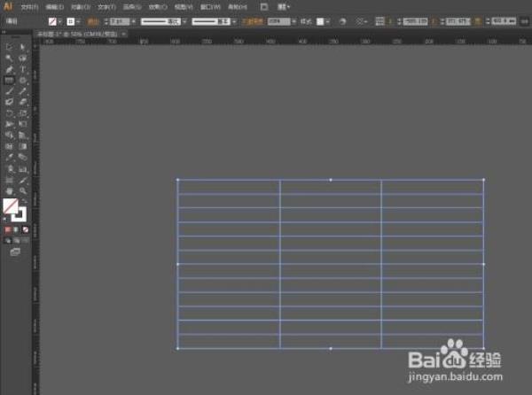Select the Ellipse shape tool

pyautogui.click(x=23, y=81)
